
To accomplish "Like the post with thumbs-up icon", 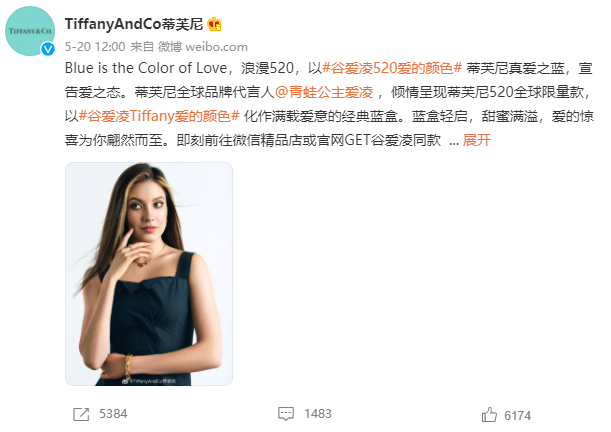I will coord(489,414).
